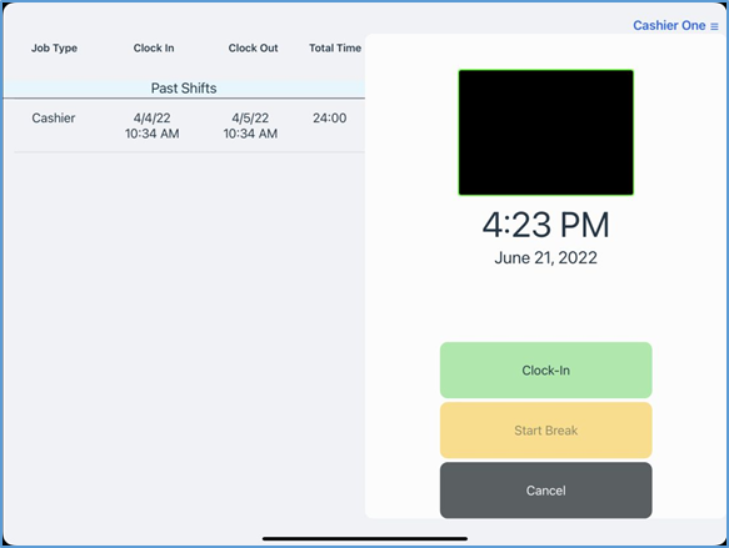Screen dimensions: 729x548
Task: Click the 4/4/22 10:34 AM clock-in cell
Action: pos(152,125)
